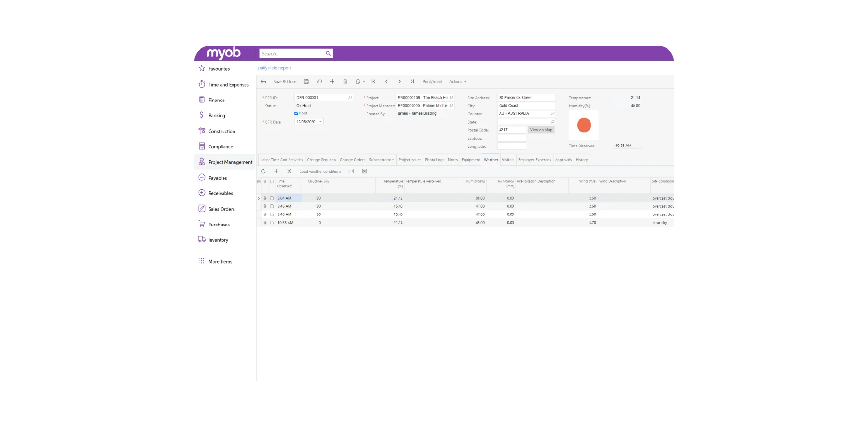Untick the Hold checkbox
The width and height of the screenshot is (868, 427).
(x=296, y=113)
